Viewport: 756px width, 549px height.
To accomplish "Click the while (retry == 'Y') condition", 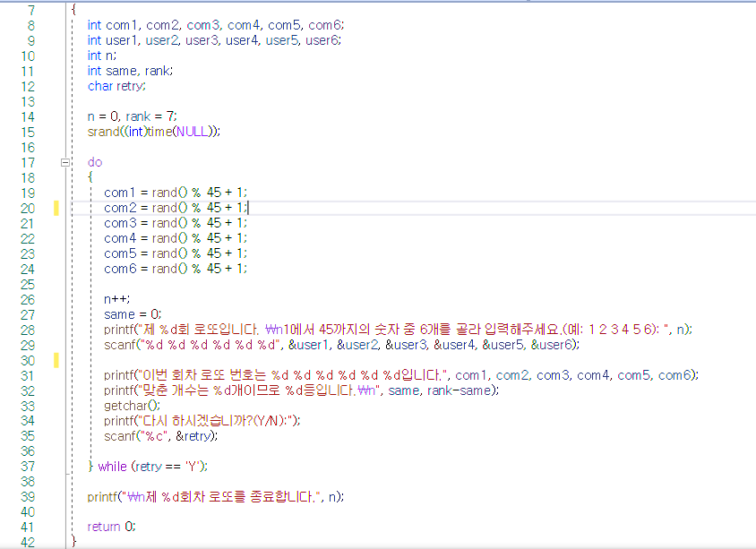I will pyautogui.click(x=153, y=466).
